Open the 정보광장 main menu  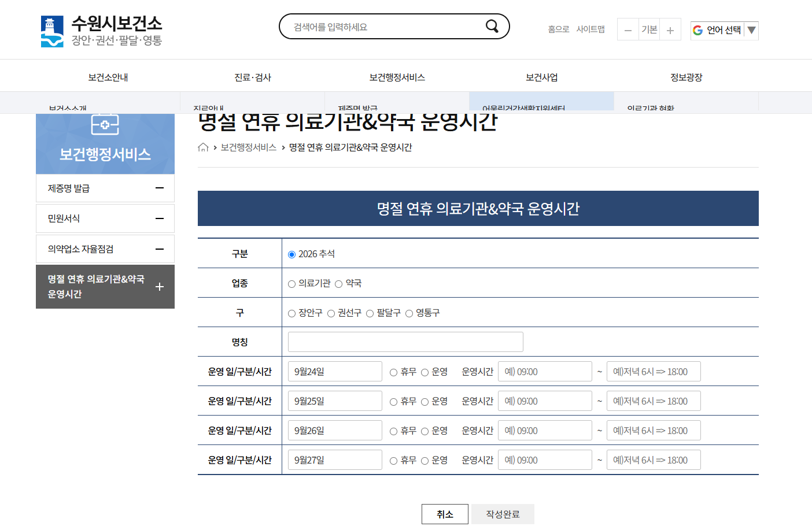(686, 77)
